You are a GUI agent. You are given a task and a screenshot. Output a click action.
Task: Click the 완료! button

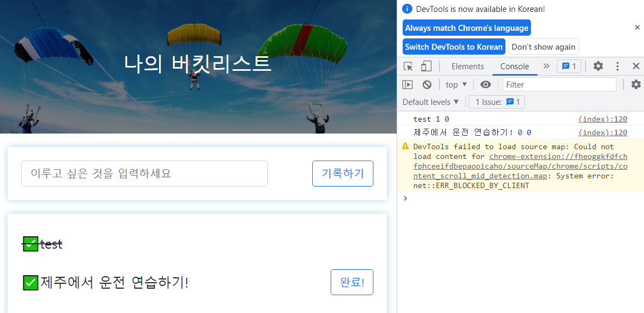pos(352,282)
